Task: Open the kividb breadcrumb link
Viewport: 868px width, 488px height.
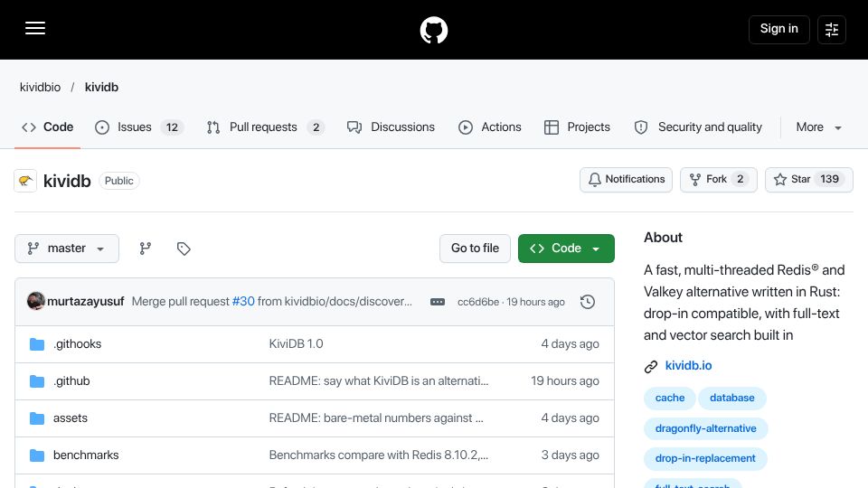Action: (x=101, y=88)
